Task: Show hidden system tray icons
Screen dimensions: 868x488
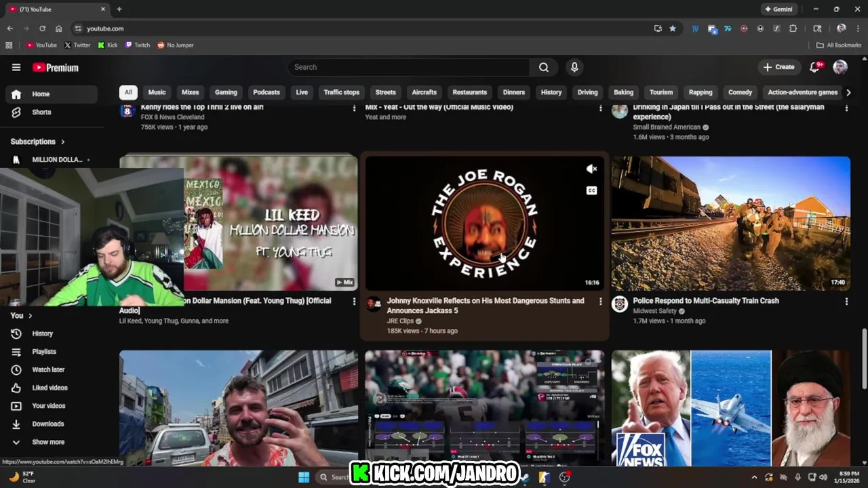Action: click(x=754, y=477)
